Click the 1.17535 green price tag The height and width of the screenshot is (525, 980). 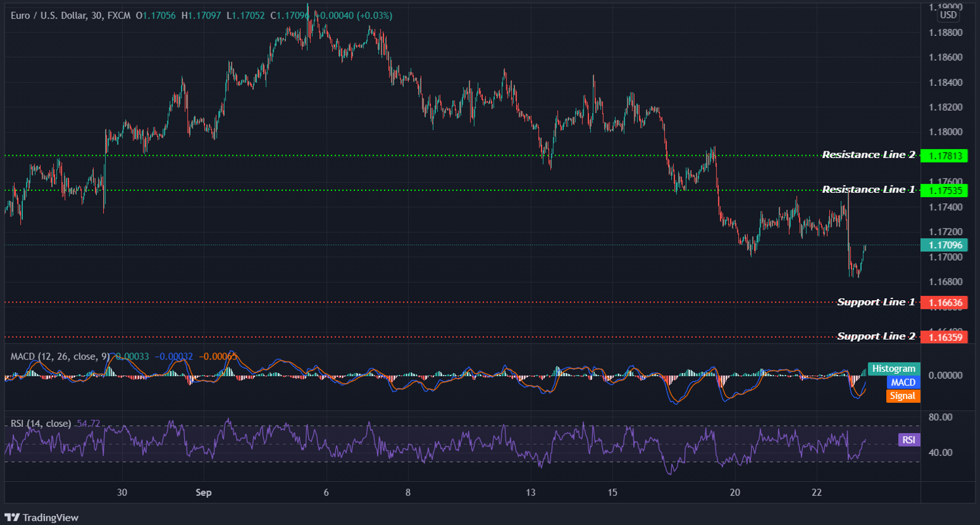tap(944, 190)
